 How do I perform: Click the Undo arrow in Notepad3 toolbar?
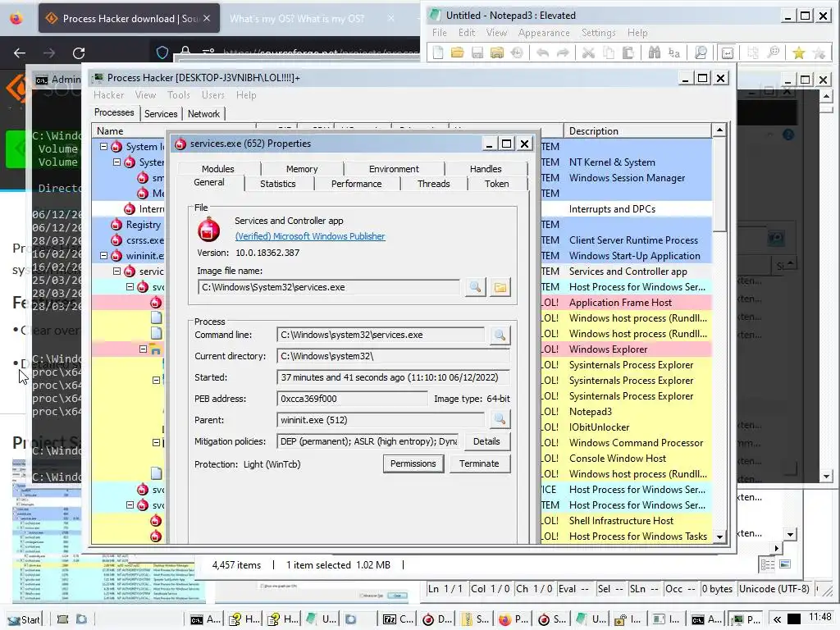[x=543, y=52]
